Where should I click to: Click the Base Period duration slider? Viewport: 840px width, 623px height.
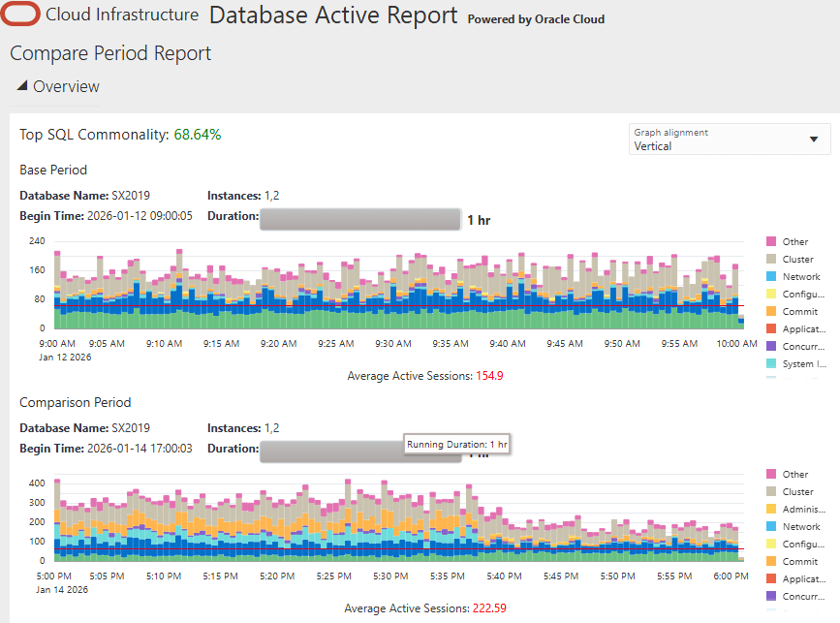(359, 219)
